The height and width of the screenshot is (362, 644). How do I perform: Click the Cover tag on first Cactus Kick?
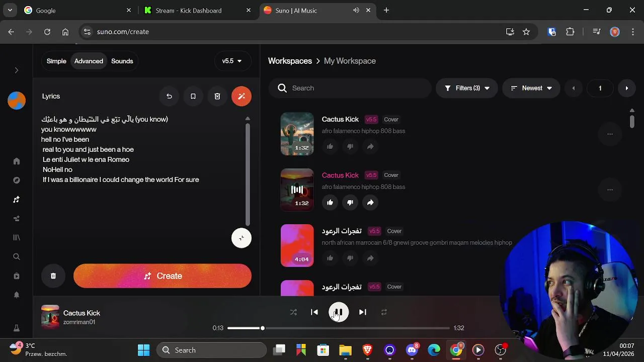pos(391,120)
